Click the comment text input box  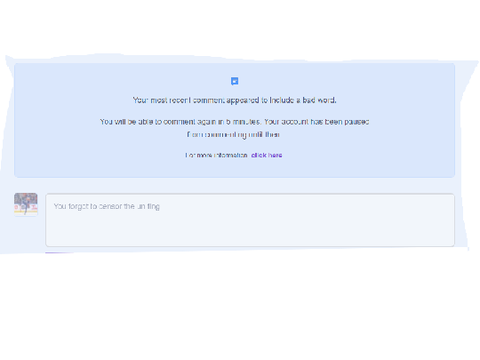(250, 220)
